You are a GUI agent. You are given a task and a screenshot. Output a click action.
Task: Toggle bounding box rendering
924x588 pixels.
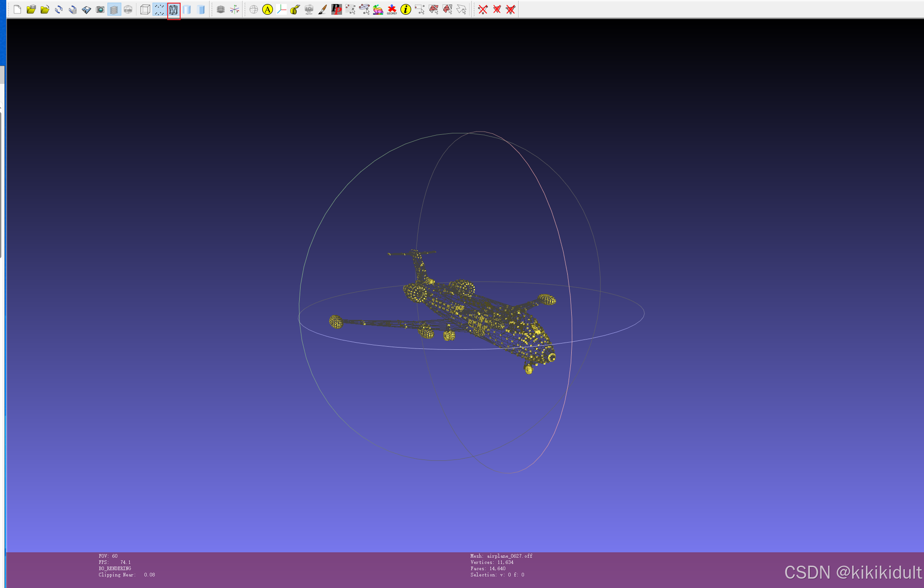coord(145,9)
